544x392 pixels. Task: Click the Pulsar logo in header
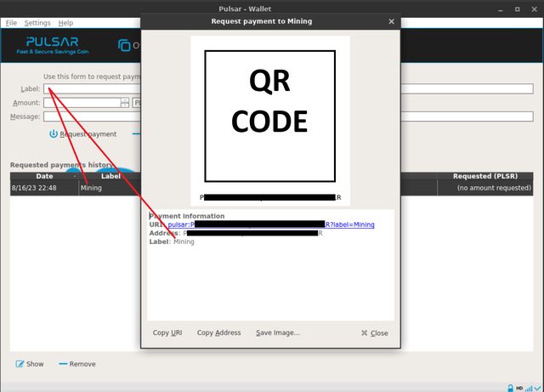pyautogui.click(x=53, y=45)
